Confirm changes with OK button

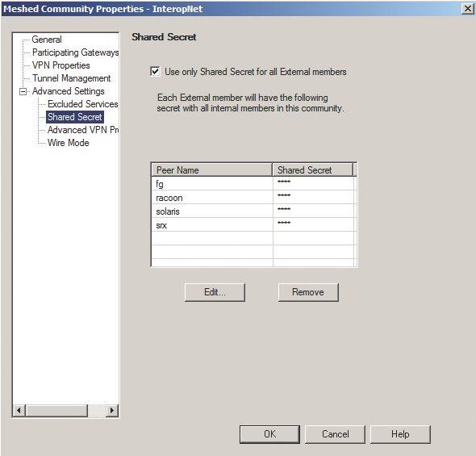point(269,434)
